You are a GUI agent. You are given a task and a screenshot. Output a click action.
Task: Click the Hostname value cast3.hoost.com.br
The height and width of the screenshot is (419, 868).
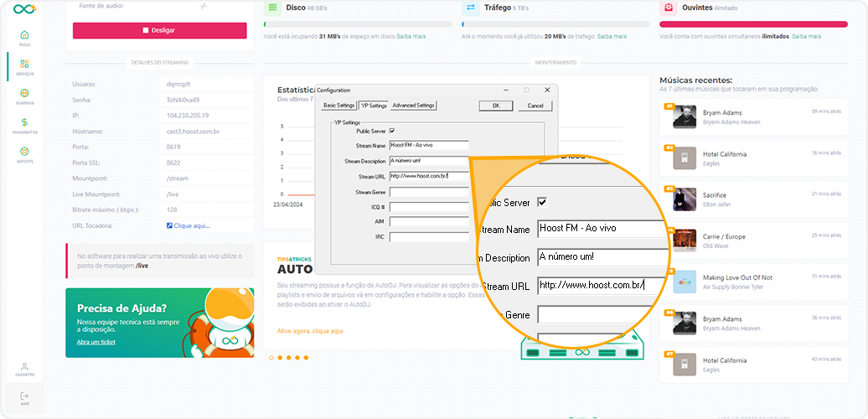click(192, 132)
